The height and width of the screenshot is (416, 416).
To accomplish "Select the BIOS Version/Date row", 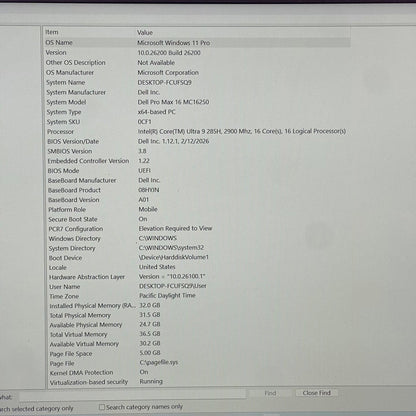I will point(197,141).
